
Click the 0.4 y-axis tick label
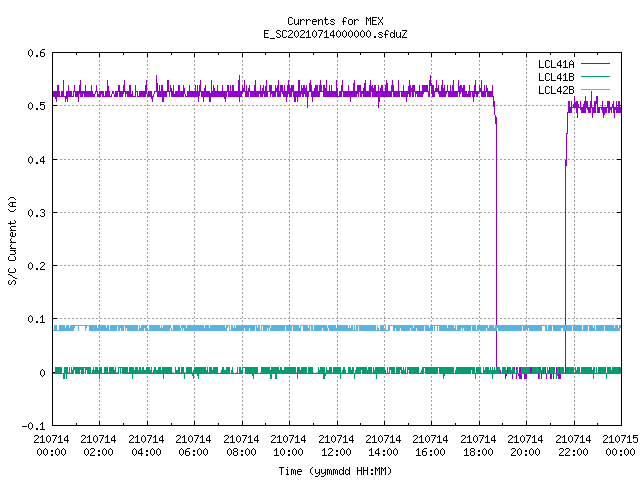[x=36, y=160]
